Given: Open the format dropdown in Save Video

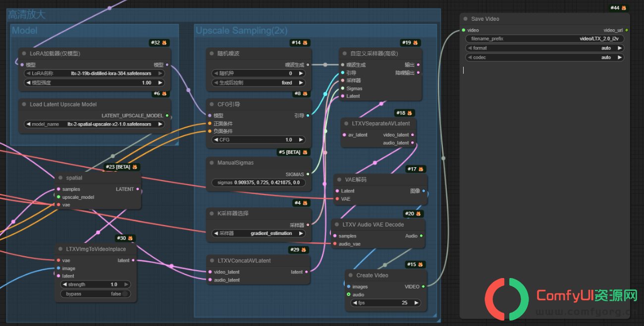Looking at the screenshot, I should coord(544,48).
